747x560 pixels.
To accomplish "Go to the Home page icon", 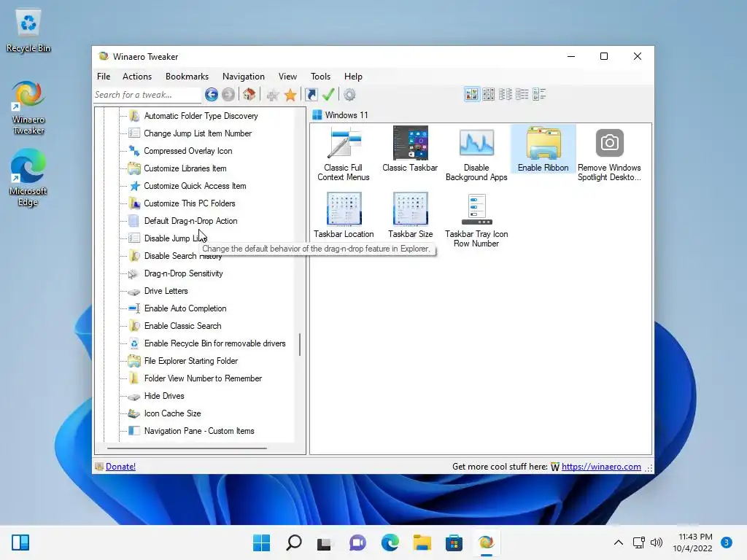I will click(x=249, y=95).
